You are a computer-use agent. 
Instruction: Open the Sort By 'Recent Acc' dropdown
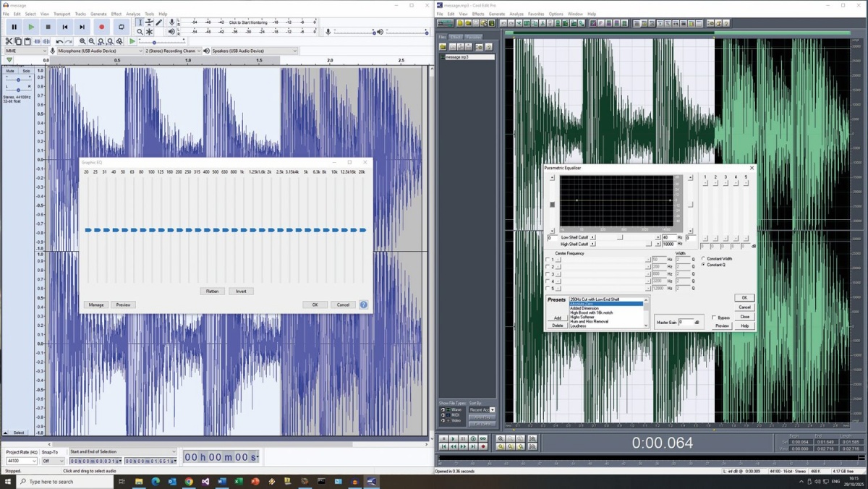[x=482, y=409]
